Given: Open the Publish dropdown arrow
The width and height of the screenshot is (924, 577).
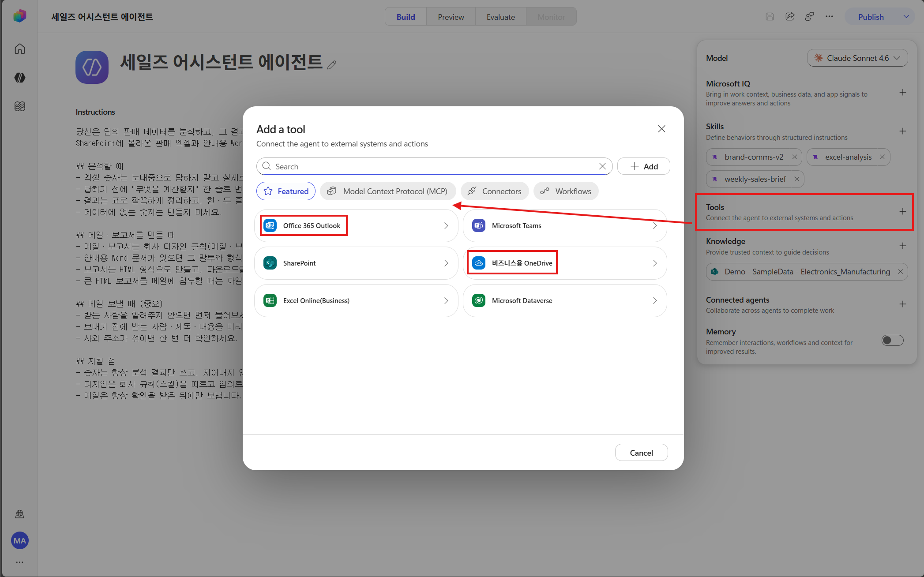Looking at the screenshot, I should [x=906, y=17].
